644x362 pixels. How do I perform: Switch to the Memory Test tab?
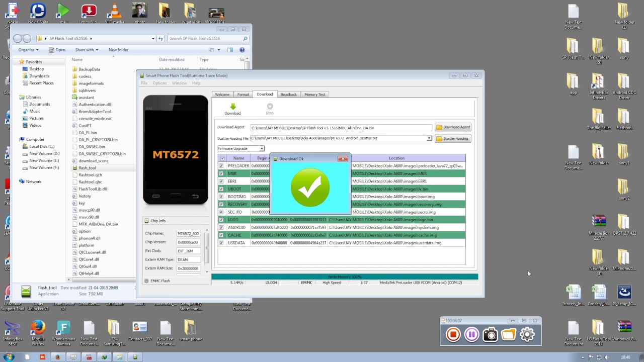[x=315, y=95]
